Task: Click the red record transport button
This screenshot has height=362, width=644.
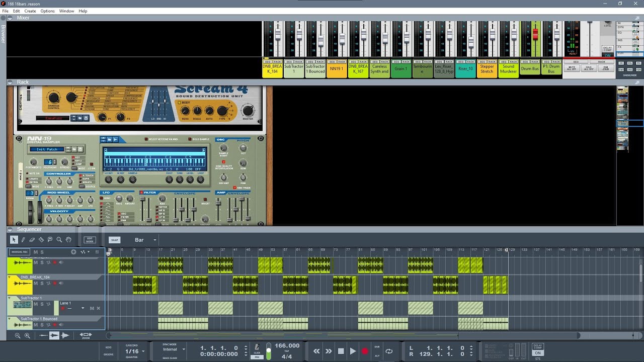Action: (365, 351)
